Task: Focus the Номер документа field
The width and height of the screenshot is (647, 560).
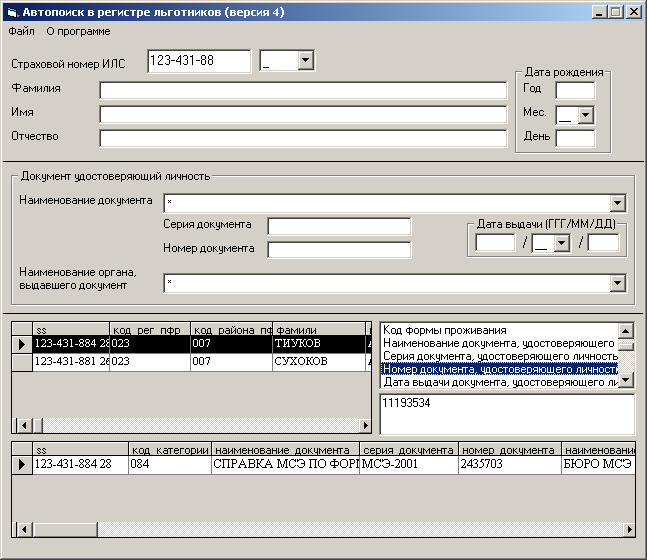Action: pos(339,249)
